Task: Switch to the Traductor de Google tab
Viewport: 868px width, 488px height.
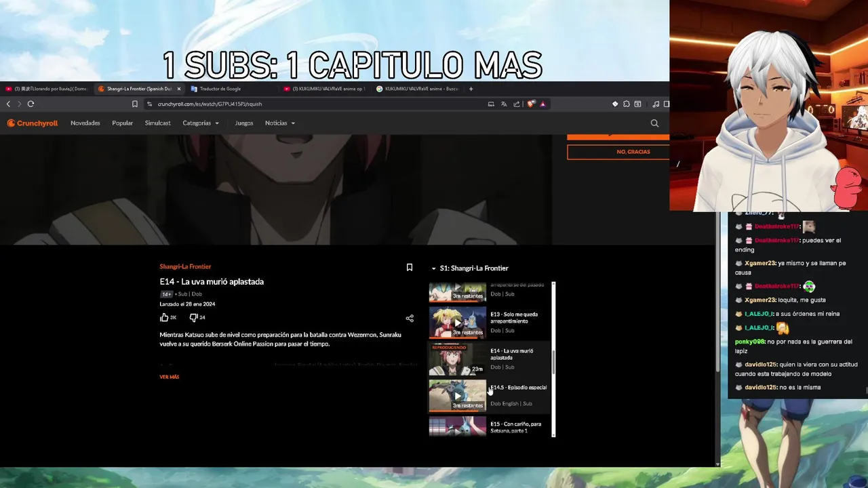Action: pyautogui.click(x=231, y=89)
